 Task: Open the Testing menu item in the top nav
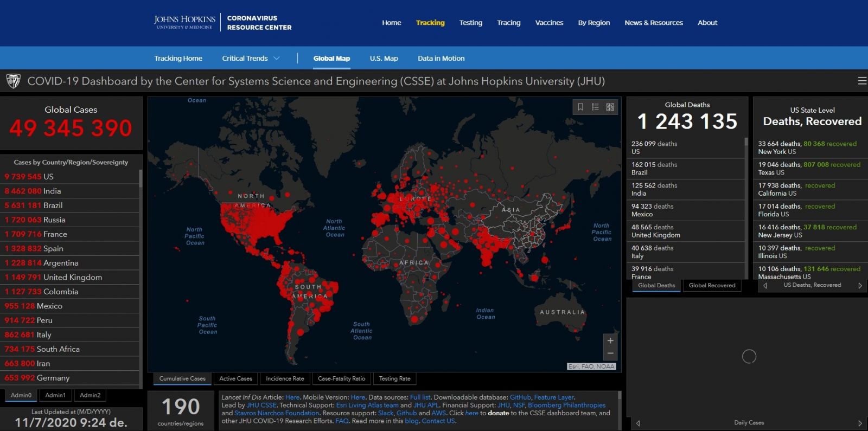tap(470, 23)
